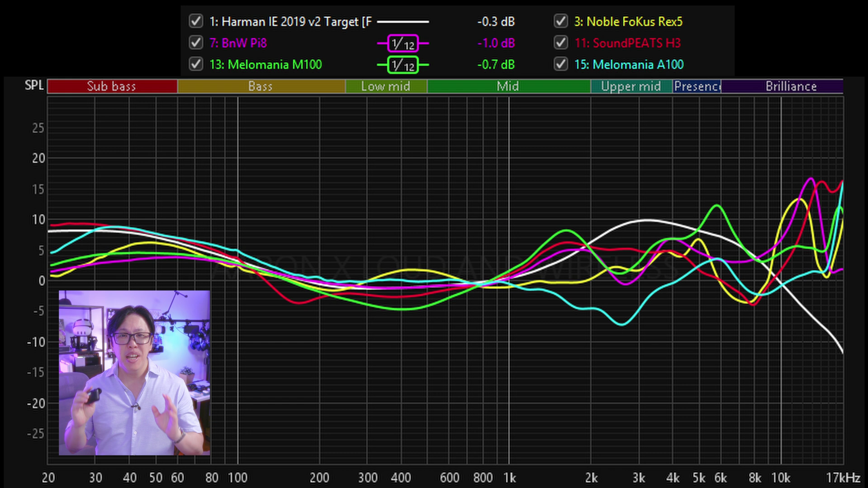Click the 1k frequency axis label

click(509, 478)
